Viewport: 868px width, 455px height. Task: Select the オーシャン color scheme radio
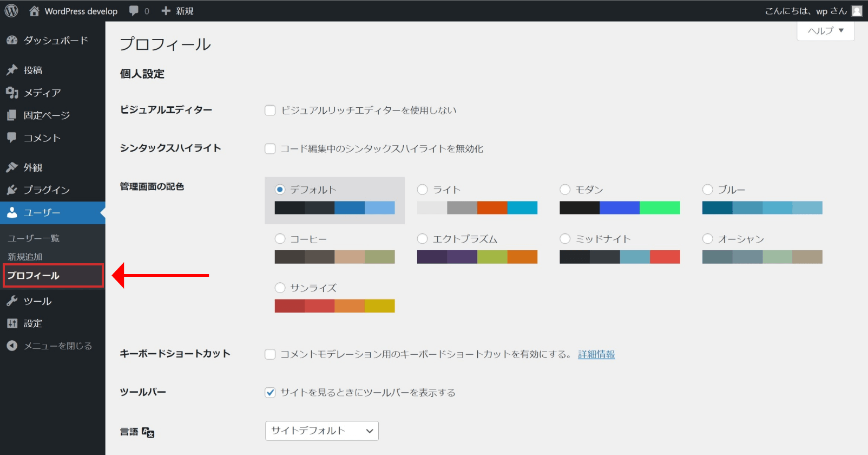708,239
